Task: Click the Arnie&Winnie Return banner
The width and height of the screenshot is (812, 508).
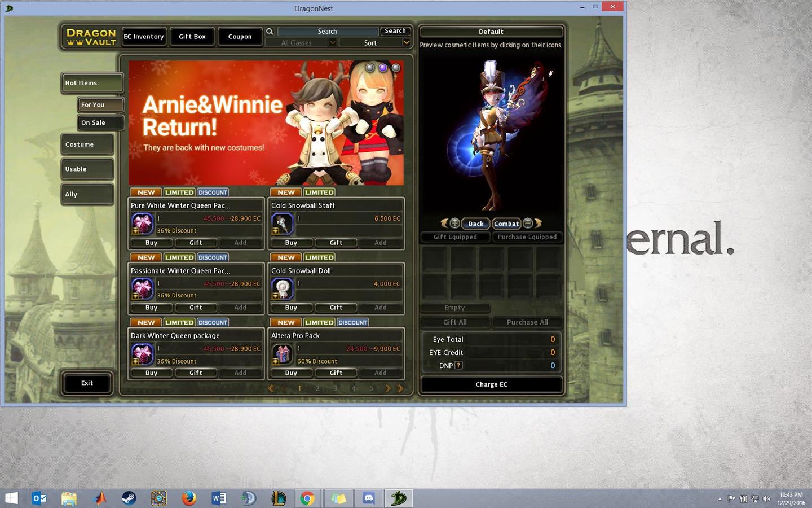Action: tap(266, 123)
